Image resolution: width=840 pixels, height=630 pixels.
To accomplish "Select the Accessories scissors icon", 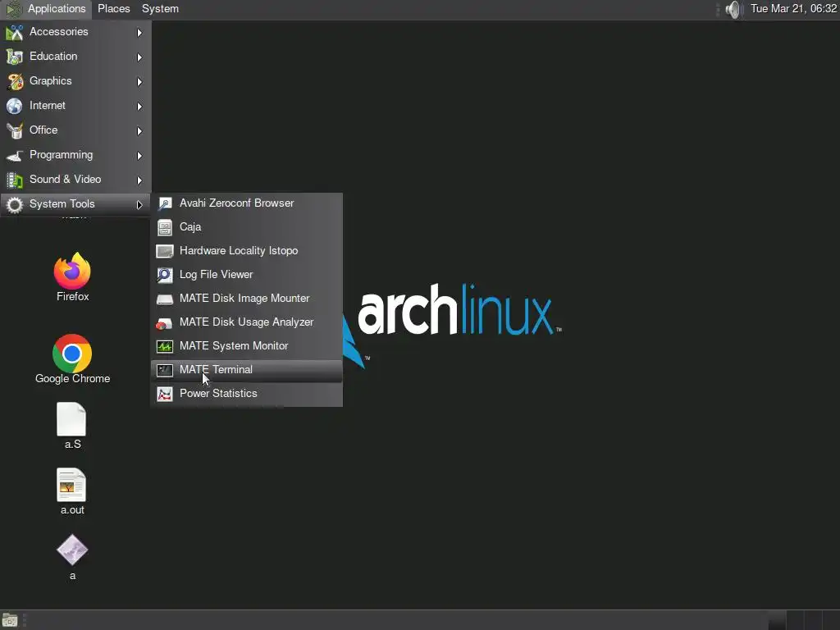I will (15, 32).
